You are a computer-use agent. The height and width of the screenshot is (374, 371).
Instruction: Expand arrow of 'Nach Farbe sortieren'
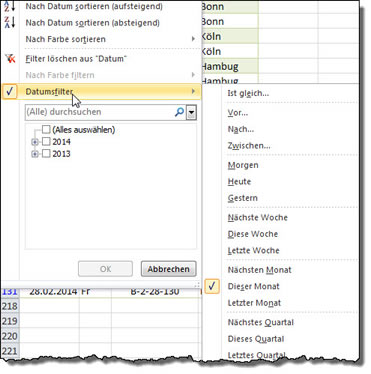tap(193, 39)
